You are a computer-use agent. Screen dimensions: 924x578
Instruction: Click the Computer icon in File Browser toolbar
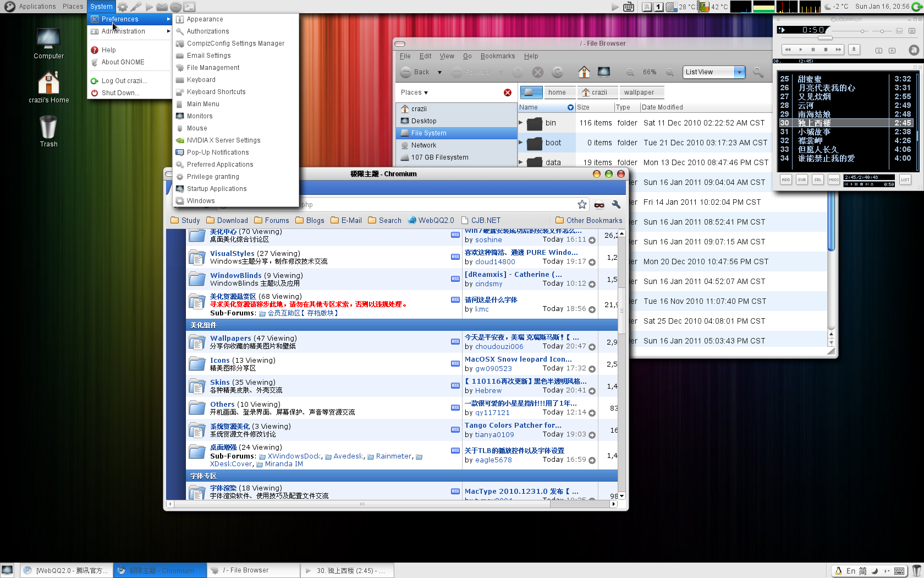tap(604, 72)
